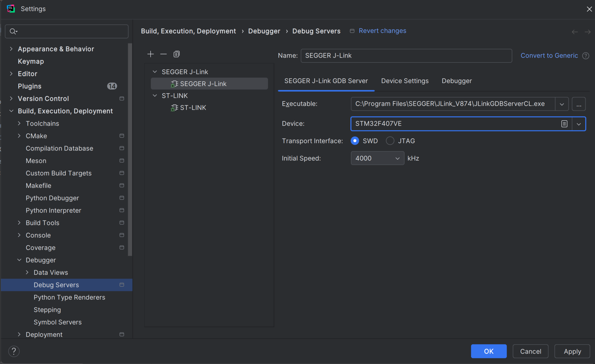Viewport: 595px width, 364px height.
Task: Collapse the SEGGER J-Link tree group
Action: click(x=155, y=72)
